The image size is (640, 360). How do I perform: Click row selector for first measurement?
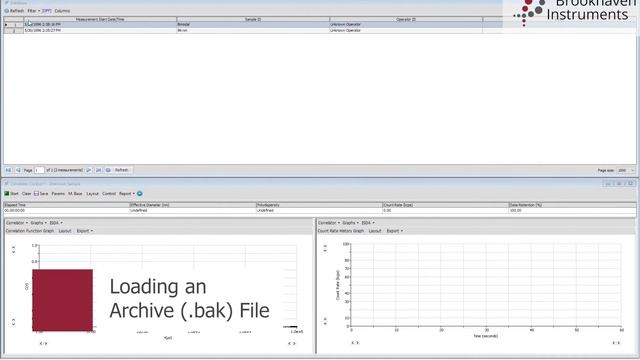(13, 24)
